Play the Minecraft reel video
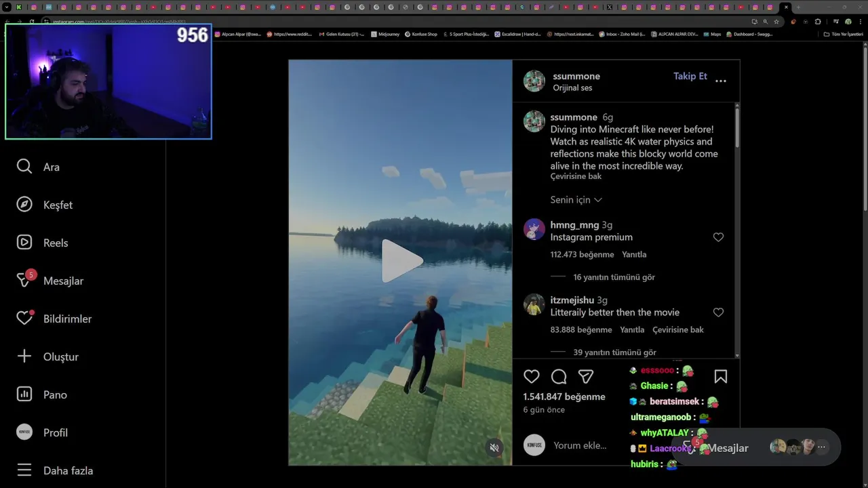This screenshot has width=868, height=488. coord(401,261)
